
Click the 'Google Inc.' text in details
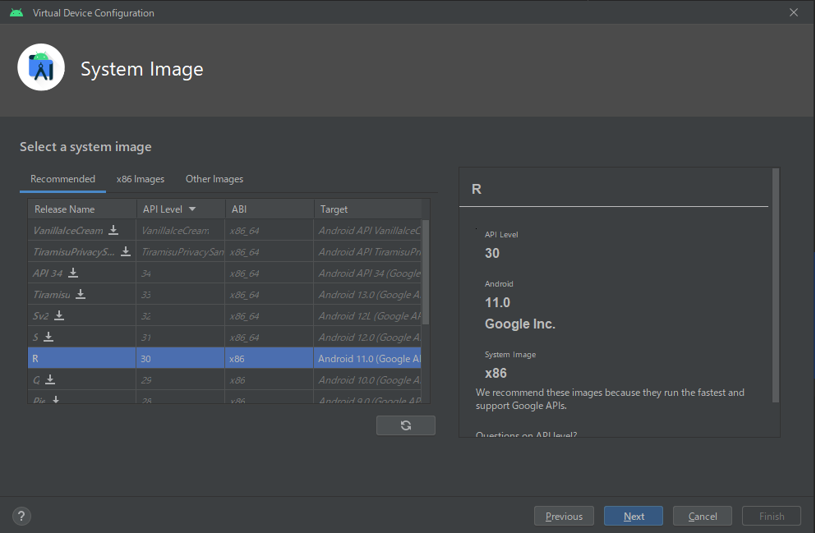pos(520,324)
